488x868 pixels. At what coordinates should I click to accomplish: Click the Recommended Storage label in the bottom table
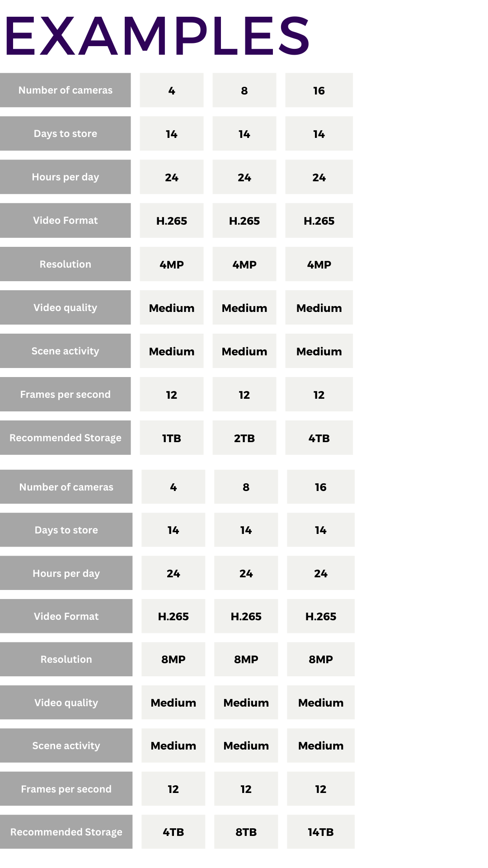pyautogui.click(x=66, y=832)
